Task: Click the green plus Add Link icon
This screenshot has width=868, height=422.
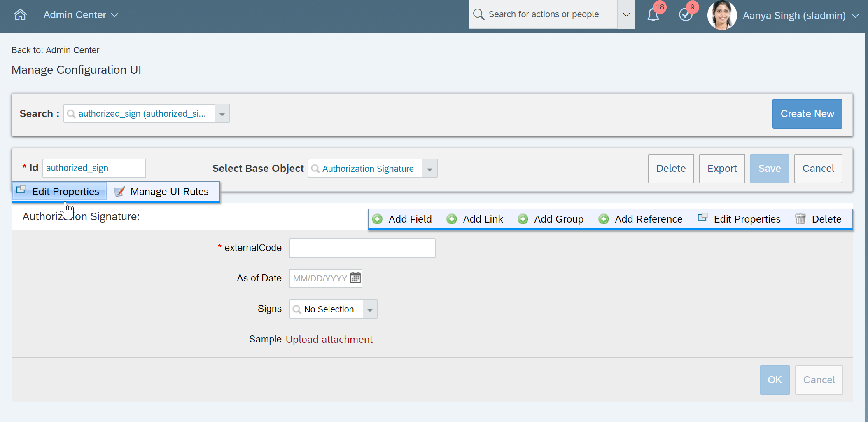Action: [452, 219]
